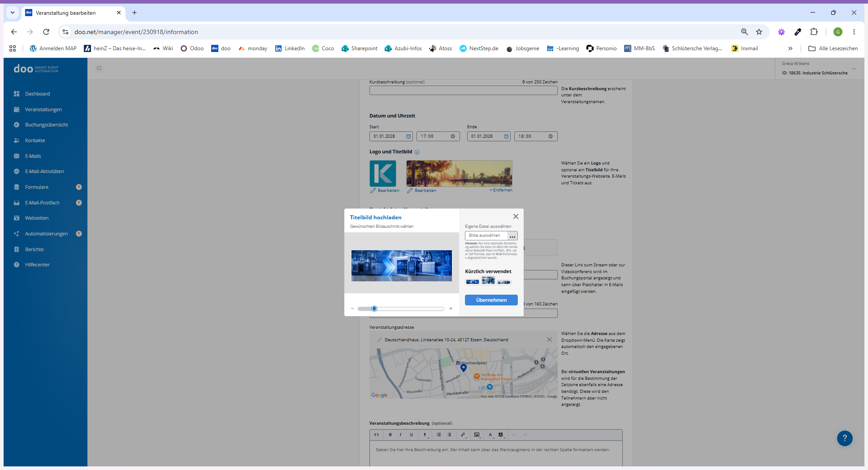The image size is (868, 470).
Task: Click the upgrade arrow badge beside Formulare
Action: coord(79,187)
